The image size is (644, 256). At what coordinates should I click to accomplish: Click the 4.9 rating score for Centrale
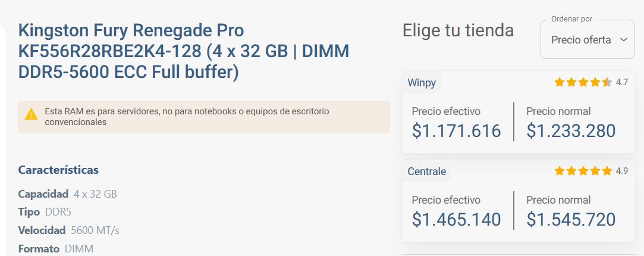coord(622,171)
